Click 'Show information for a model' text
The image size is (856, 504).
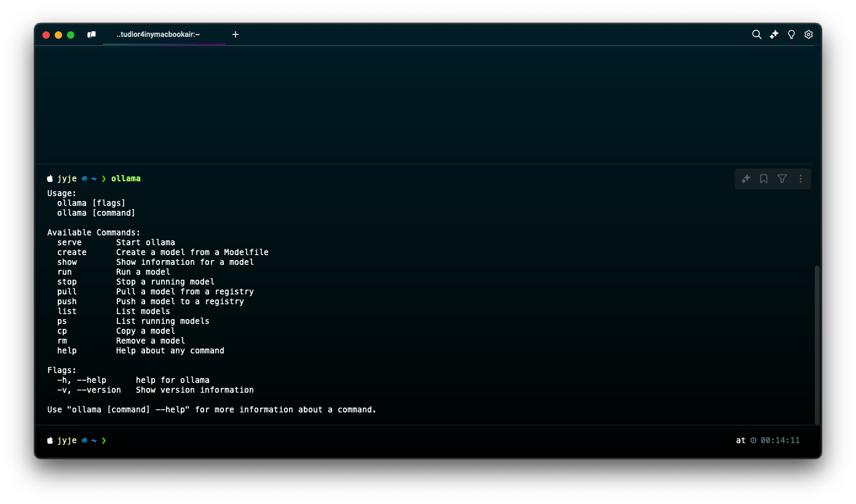(185, 262)
